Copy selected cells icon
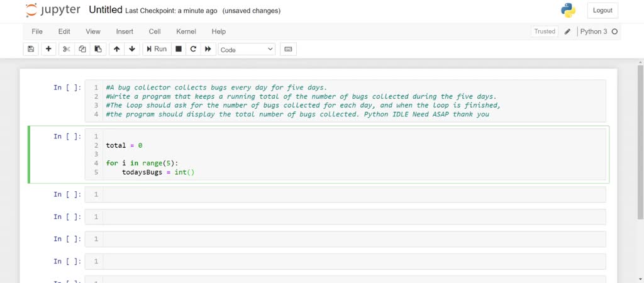Screen dimensions: 644x283 pyautogui.click(x=82, y=49)
